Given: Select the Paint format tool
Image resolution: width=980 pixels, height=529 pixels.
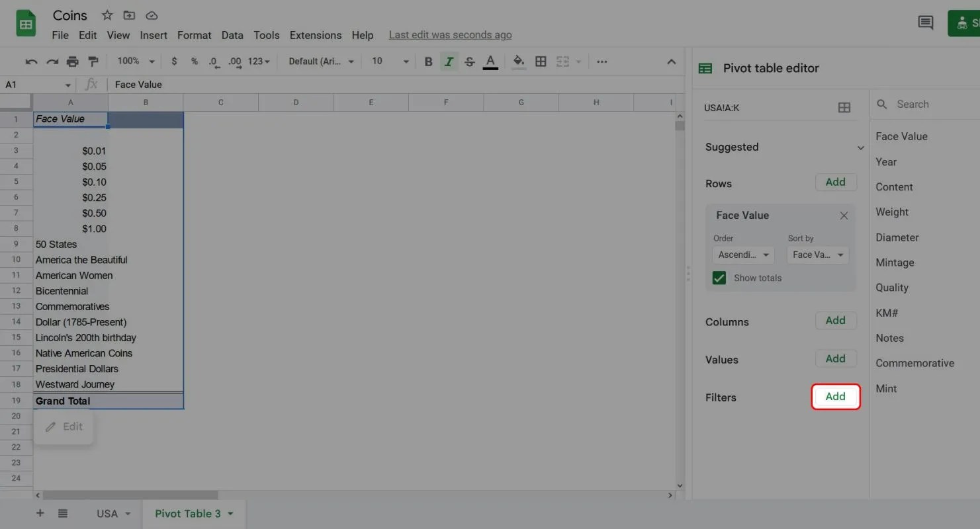Looking at the screenshot, I should (x=93, y=61).
